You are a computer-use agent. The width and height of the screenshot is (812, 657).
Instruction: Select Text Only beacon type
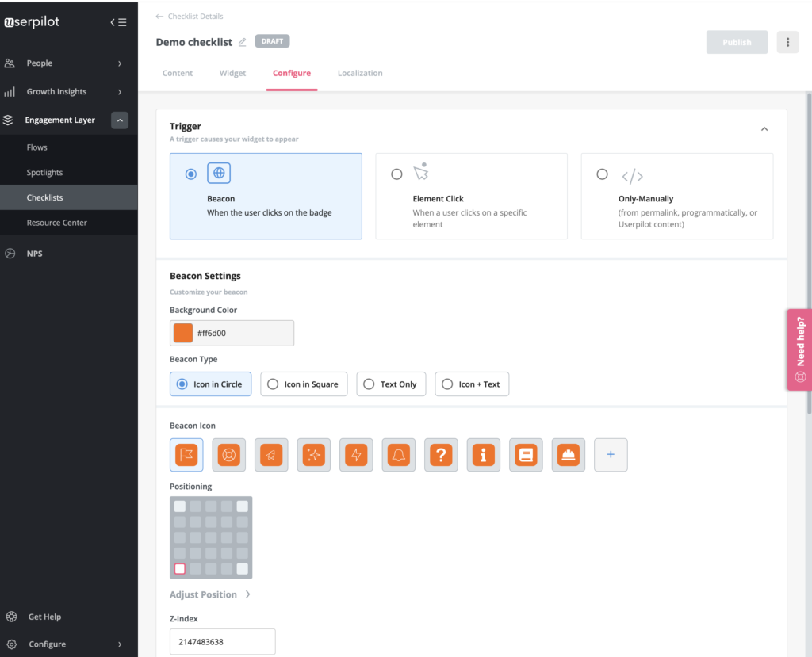pos(392,384)
